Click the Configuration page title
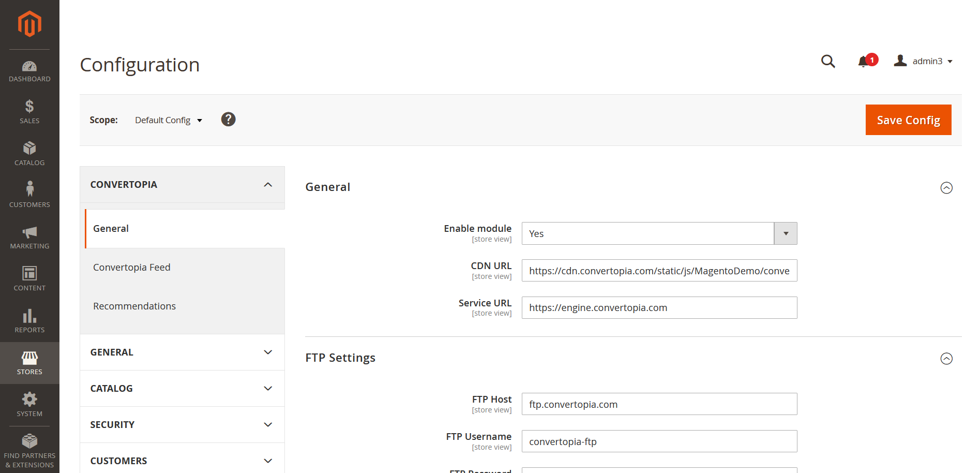The image size is (980, 473). pyautogui.click(x=140, y=65)
